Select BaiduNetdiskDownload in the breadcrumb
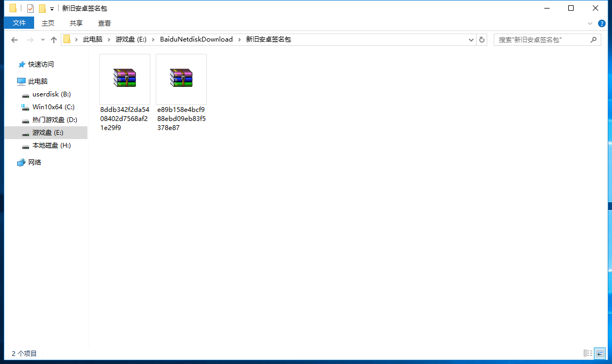 click(196, 39)
